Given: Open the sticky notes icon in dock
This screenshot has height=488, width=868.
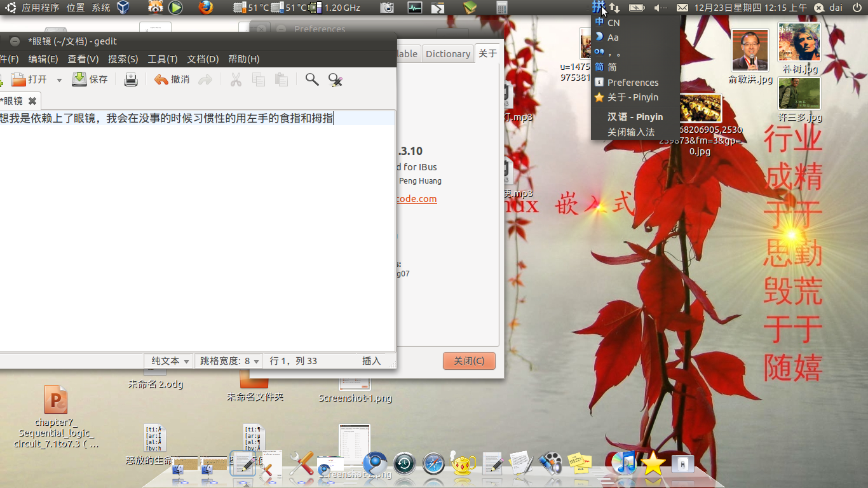Looking at the screenshot, I should 580,463.
